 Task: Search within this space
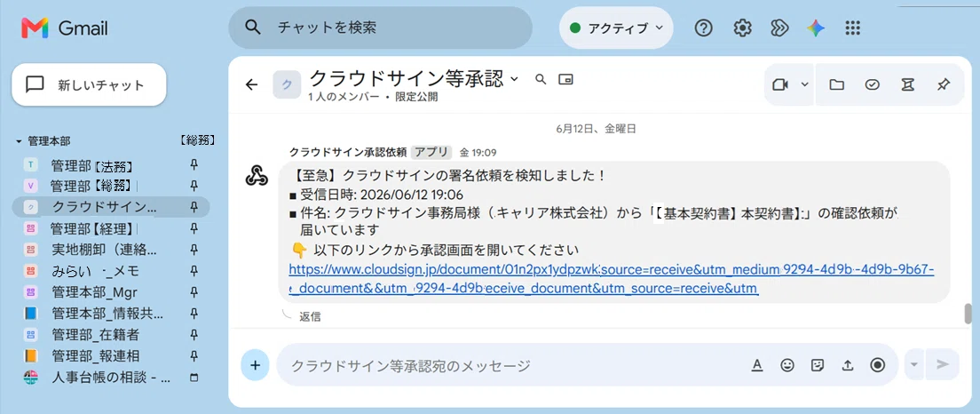pyautogui.click(x=541, y=79)
